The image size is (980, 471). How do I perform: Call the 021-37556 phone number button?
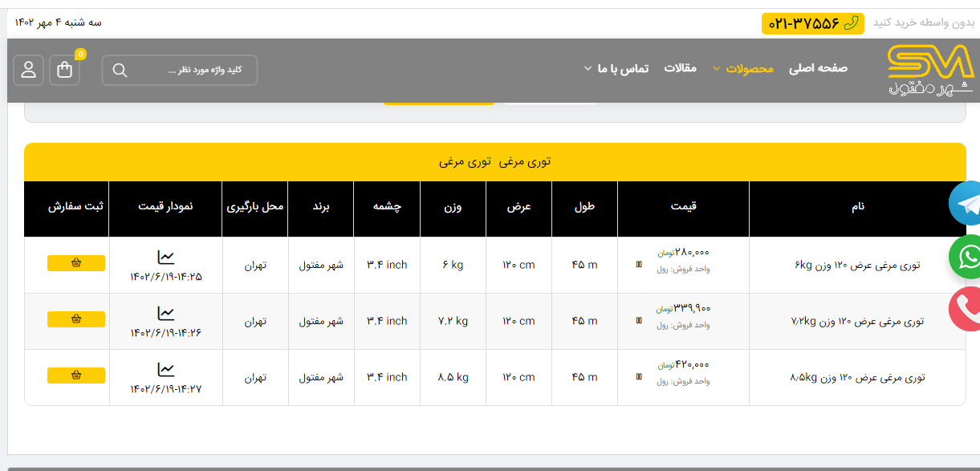[812, 23]
